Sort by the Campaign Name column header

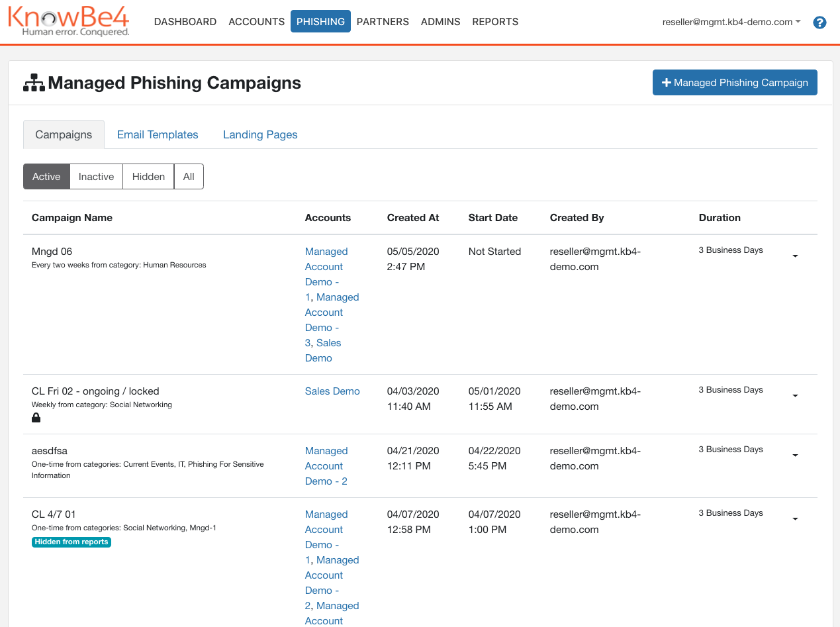click(72, 217)
